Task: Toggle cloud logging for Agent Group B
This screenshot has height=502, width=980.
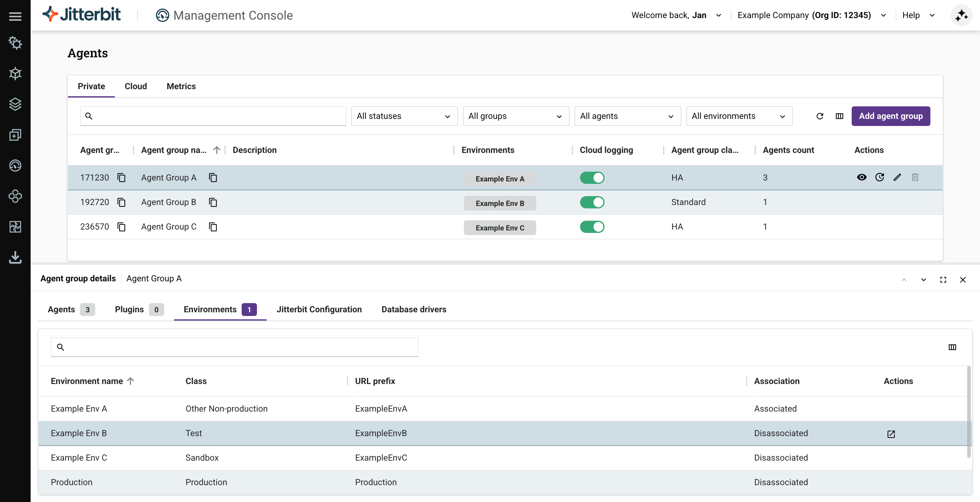Action: [592, 203]
